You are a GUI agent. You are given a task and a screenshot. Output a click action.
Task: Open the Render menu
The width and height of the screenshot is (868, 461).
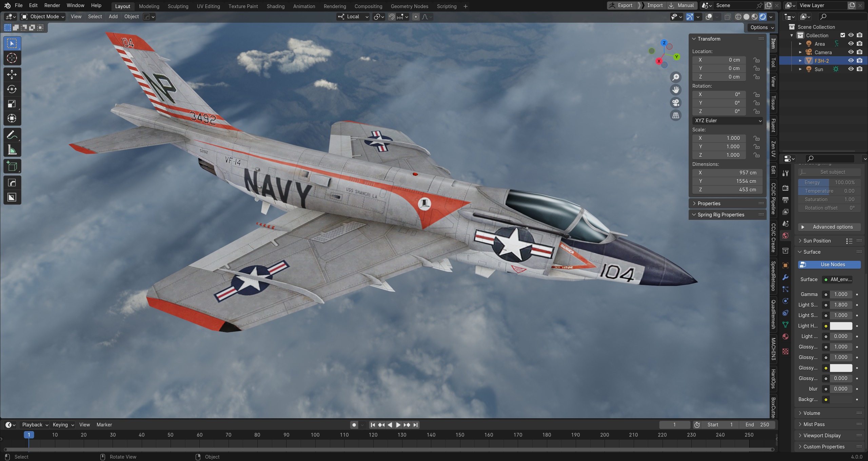point(52,5)
